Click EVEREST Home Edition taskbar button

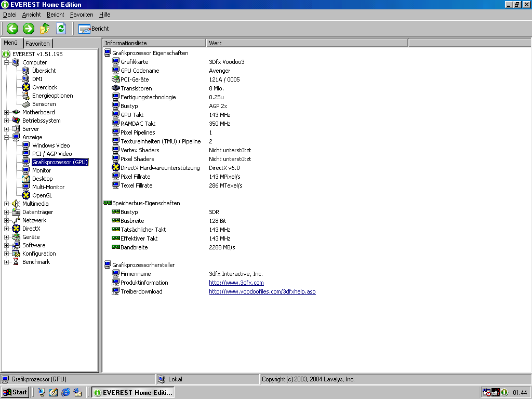(133, 393)
